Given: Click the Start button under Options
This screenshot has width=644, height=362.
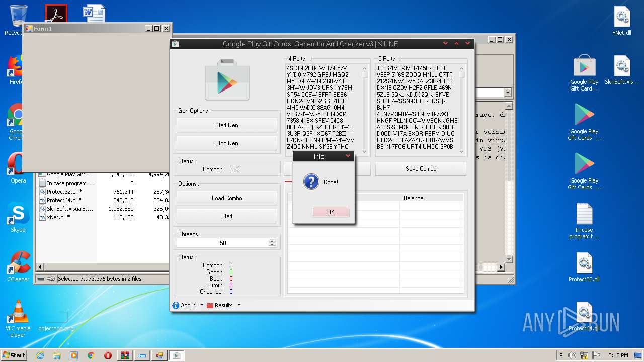Looking at the screenshot, I should click(x=227, y=216).
